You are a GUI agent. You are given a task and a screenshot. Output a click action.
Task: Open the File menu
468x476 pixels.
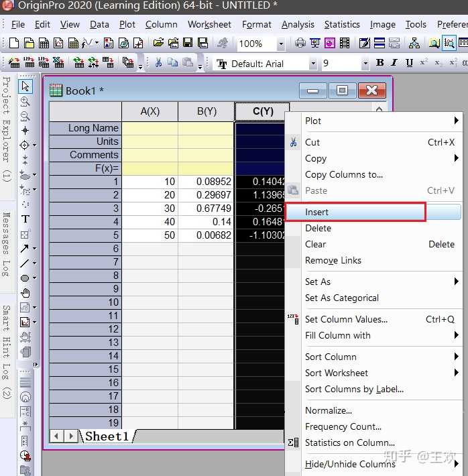click(18, 24)
